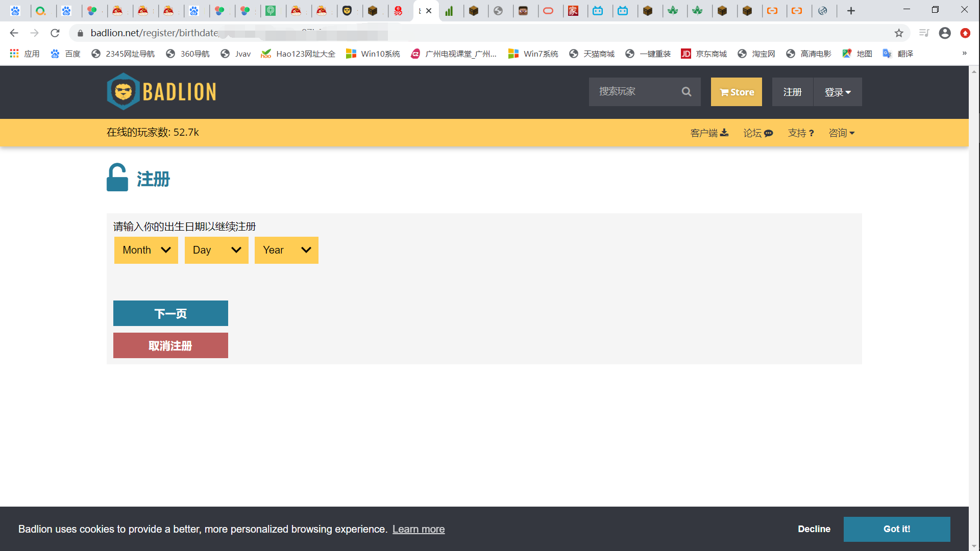This screenshot has width=980, height=551.
Task: Expand the 咨询 menu
Action: [x=842, y=133]
